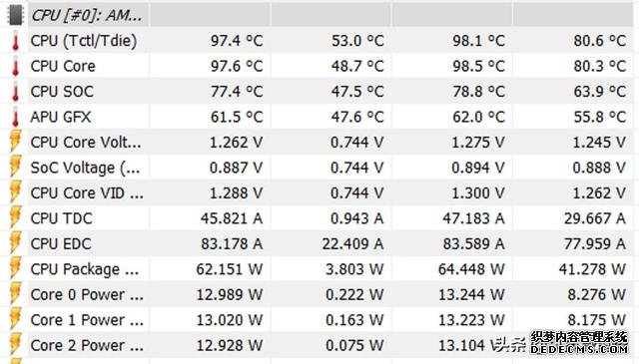639x364 pixels.
Task: Select the Core 2 Power row label
Action: pos(87,345)
